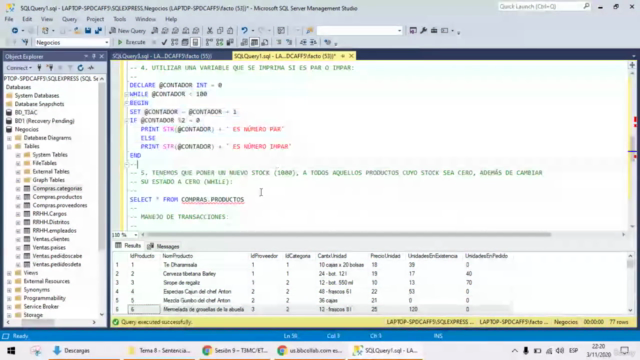Collapse the WHILE code block in editor
This screenshot has width=640, height=360.
tap(127, 94)
